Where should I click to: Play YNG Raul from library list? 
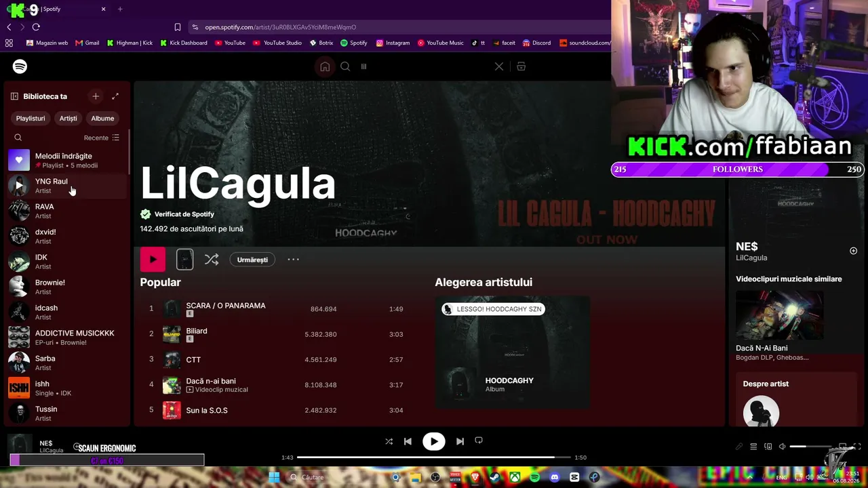(19, 185)
